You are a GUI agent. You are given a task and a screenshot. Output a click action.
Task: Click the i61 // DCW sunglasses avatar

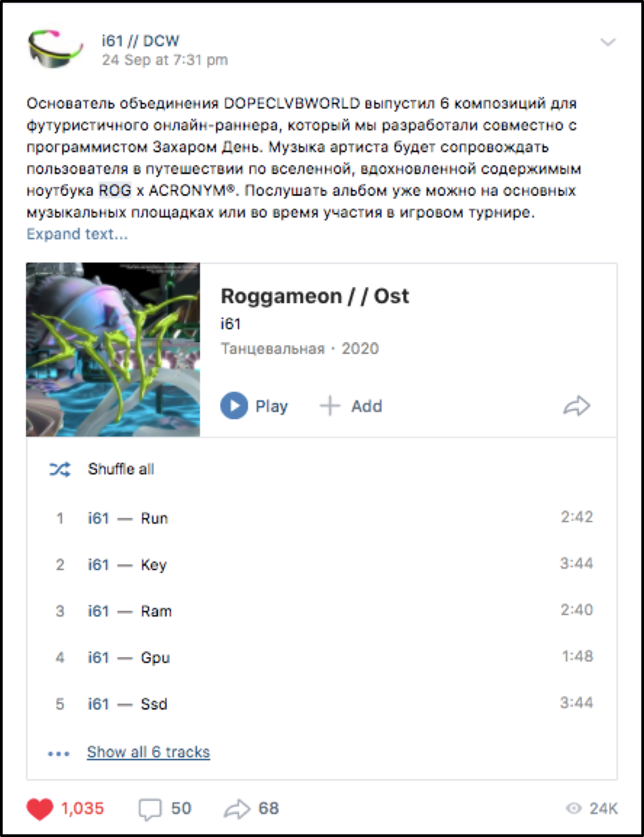coord(56,50)
